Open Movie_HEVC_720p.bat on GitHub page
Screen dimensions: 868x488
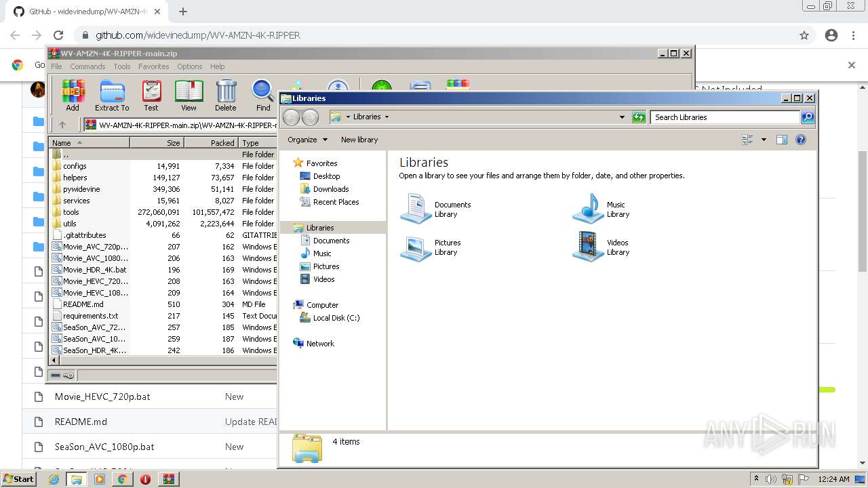pyautogui.click(x=102, y=396)
